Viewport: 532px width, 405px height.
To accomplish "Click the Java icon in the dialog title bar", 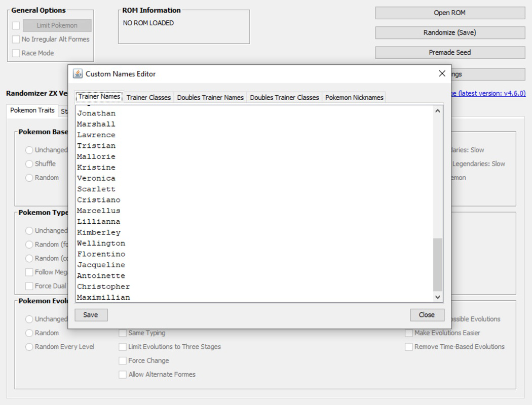I will coord(77,74).
